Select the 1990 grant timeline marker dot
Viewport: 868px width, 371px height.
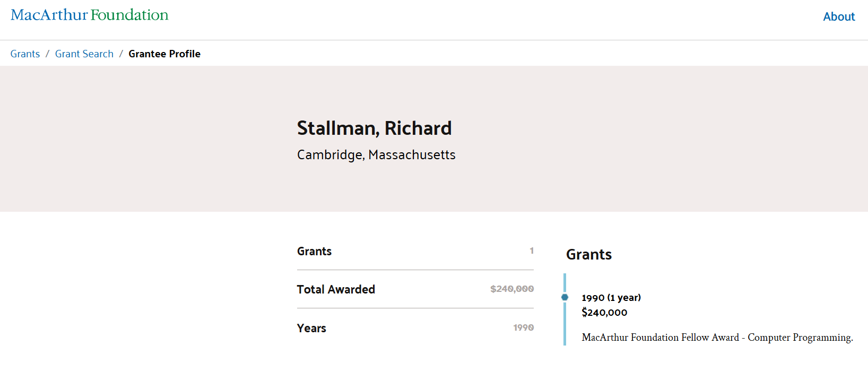point(565,297)
